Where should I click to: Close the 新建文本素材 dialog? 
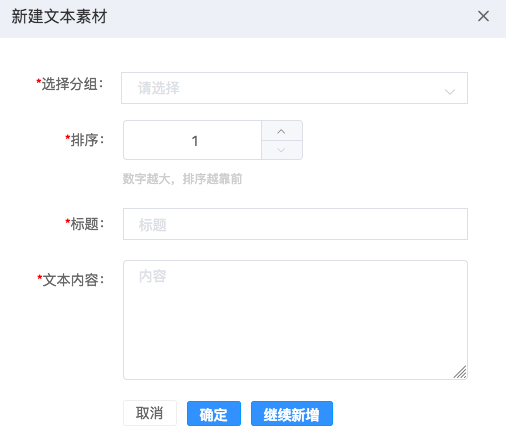click(x=483, y=16)
